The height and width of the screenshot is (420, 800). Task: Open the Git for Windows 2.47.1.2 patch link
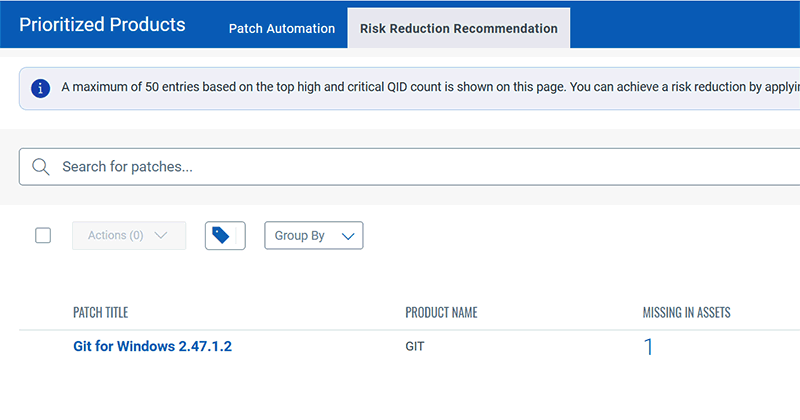point(153,346)
